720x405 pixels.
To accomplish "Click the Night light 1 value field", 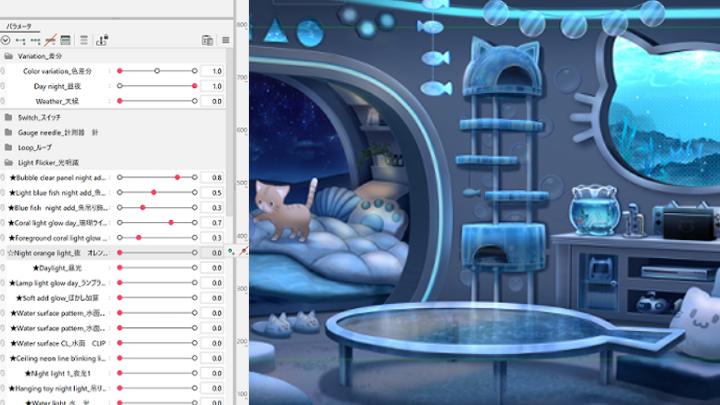I will (x=212, y=373).
